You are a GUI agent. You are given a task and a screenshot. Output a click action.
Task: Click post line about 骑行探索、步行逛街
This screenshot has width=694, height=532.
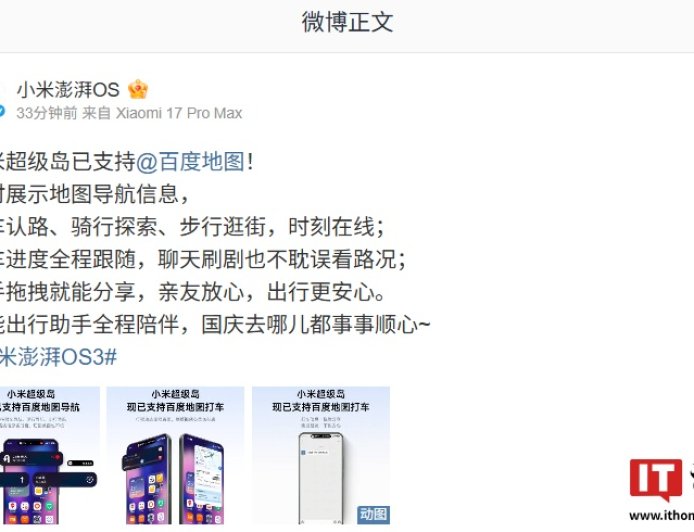(192, 227)
